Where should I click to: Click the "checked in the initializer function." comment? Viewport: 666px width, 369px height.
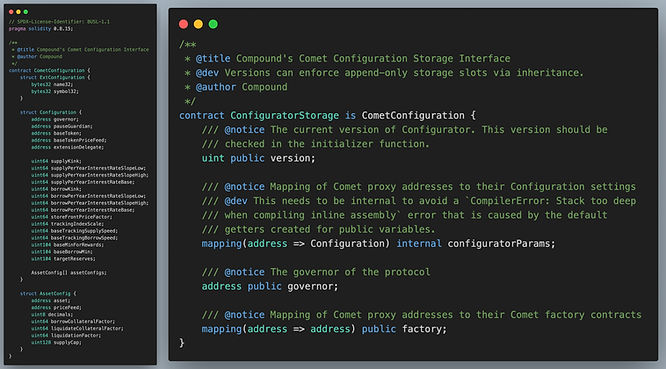pyautogui.click(x=316, y=144)
